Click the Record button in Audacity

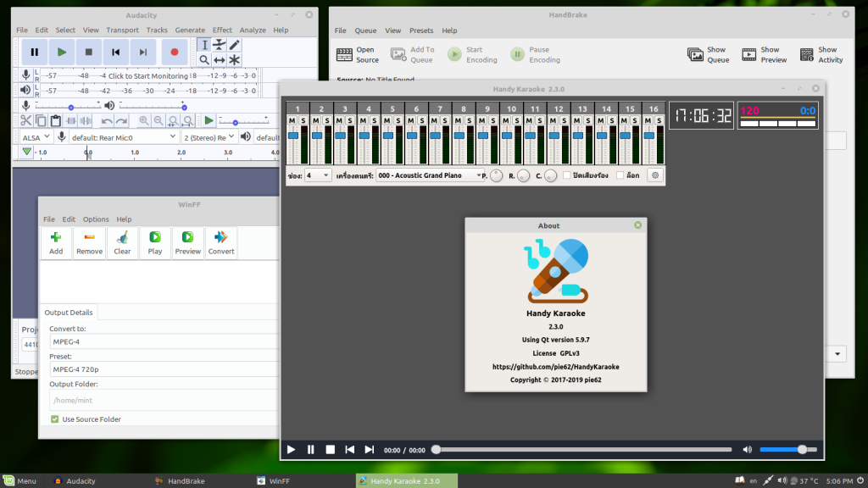point(175,51)
